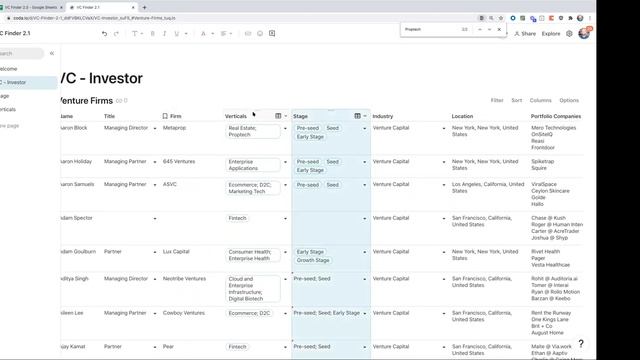This screenshot has width=640, height=360.
Task: Select the Metaprop firm cell
Action: [192, 138]
